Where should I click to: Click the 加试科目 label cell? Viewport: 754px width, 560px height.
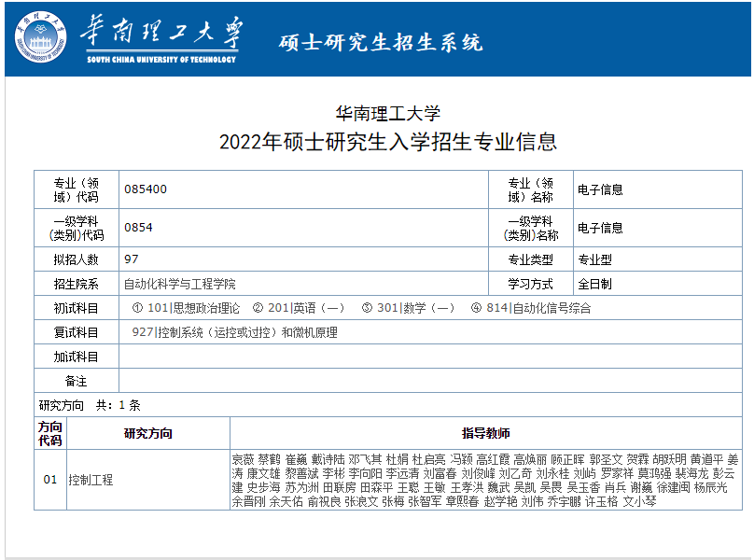click(77, 357)
